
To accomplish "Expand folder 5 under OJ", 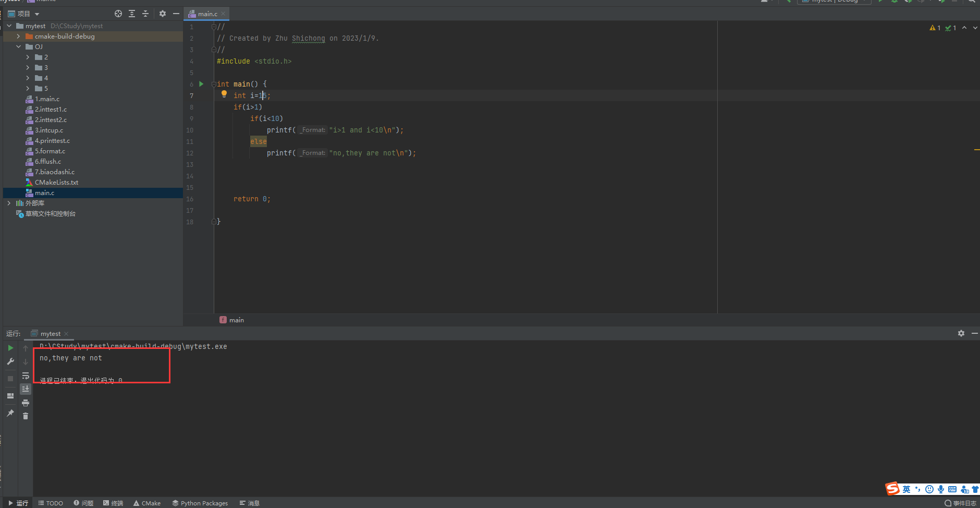I will pos(28,88).
